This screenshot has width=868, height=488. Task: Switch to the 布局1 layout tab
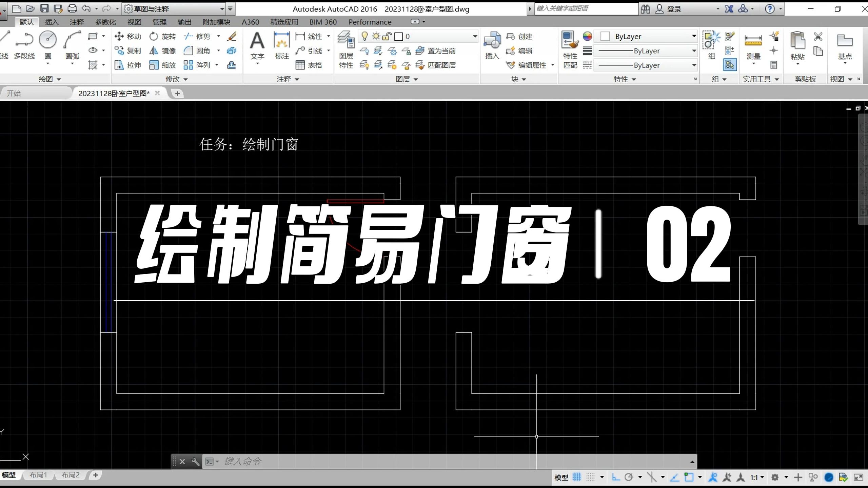[x=38, y=475]
